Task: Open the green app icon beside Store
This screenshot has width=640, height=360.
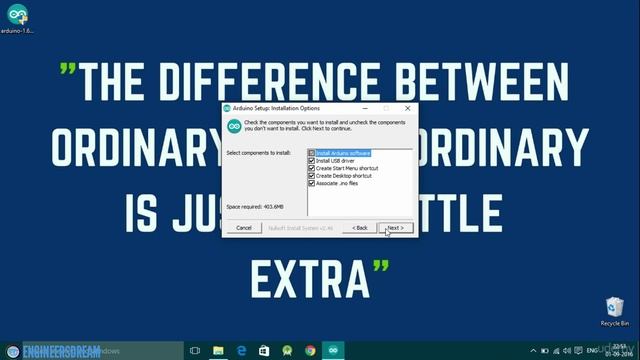Action: pos(287,351)
